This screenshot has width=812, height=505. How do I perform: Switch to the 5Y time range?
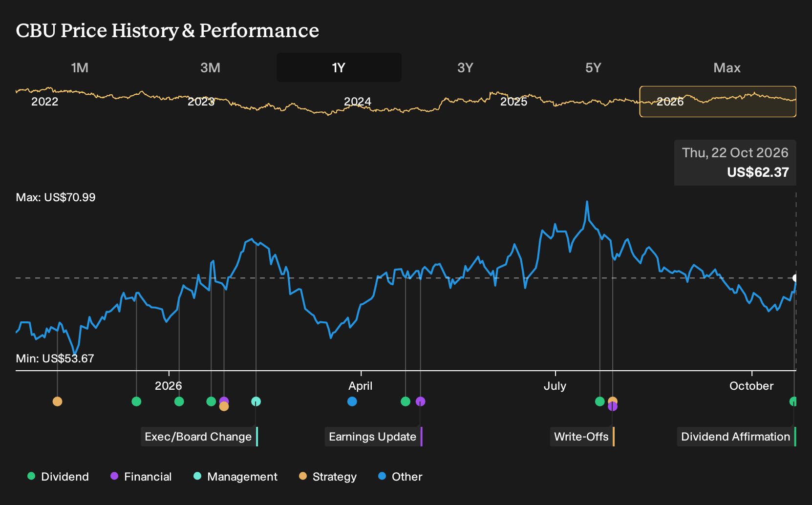pos(593,67)
